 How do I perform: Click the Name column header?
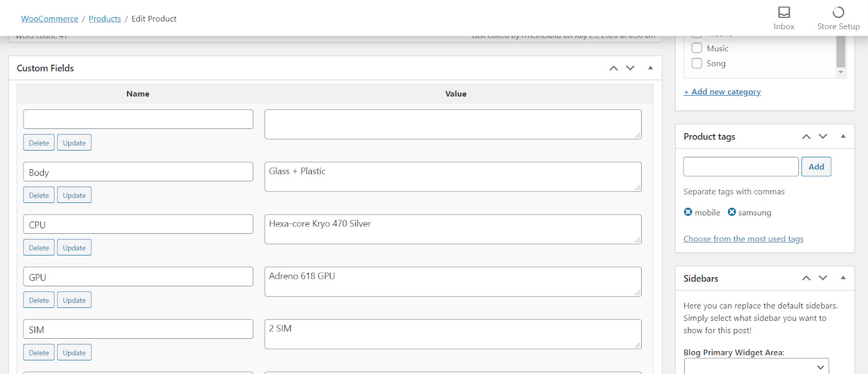[138, 94]
